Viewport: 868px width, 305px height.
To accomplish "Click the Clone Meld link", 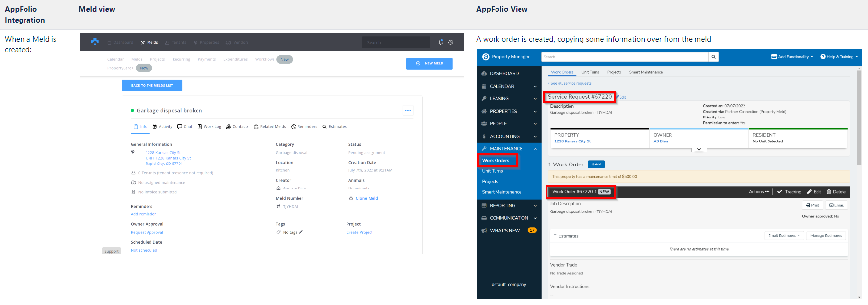I will coord(363,198).
